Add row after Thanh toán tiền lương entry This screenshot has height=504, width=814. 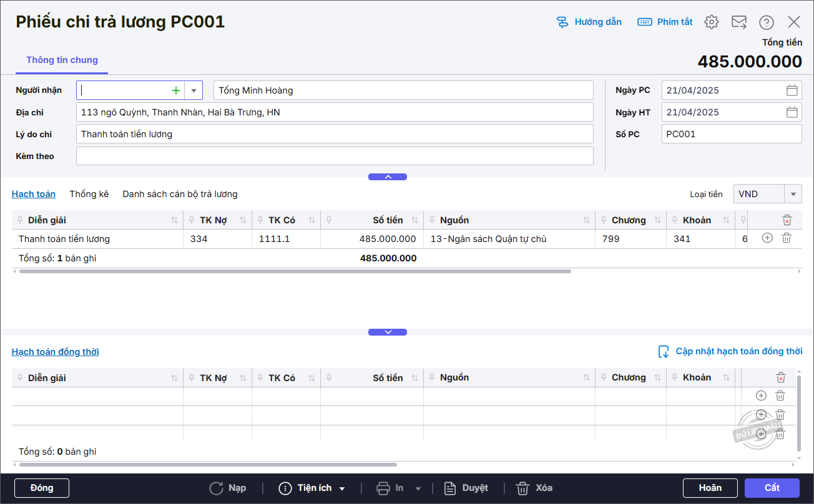pyautogui.click(x=767, y=238)
